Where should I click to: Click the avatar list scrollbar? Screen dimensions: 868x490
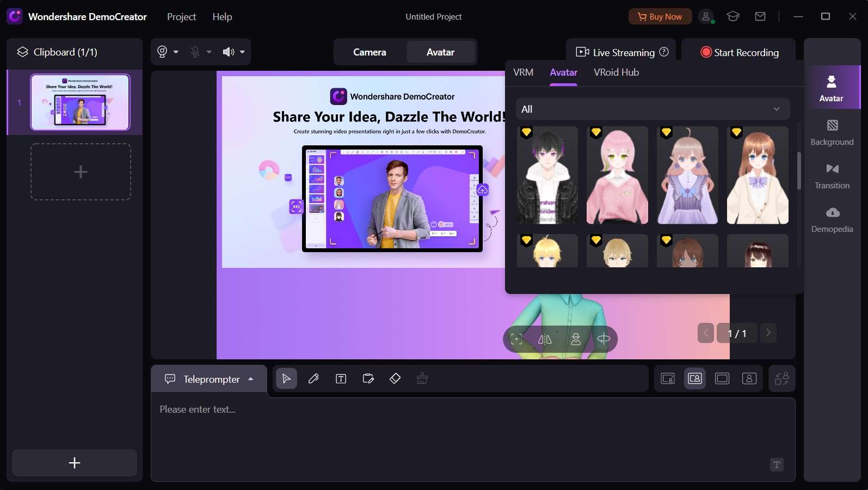(x=799, y=170)
